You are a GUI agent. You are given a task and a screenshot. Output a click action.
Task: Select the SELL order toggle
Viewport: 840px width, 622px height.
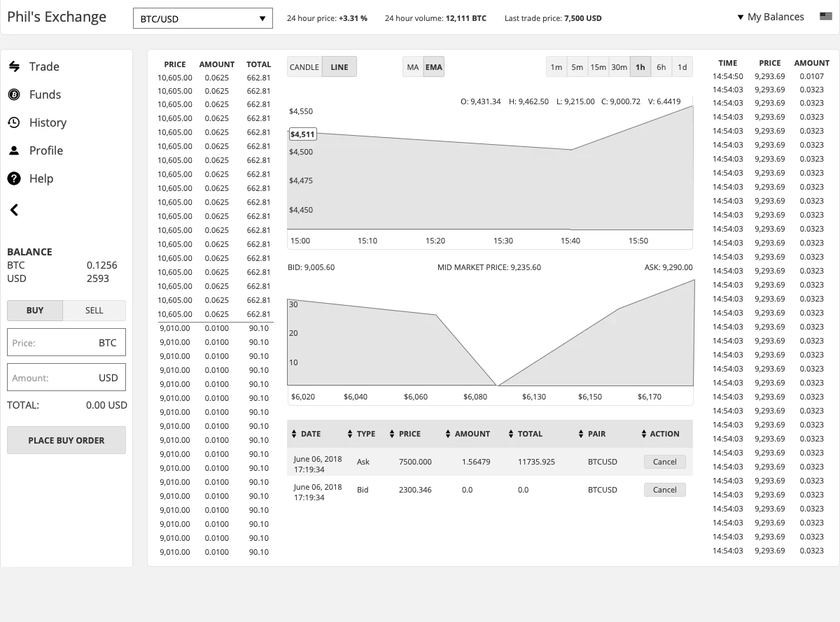pyautogui.click(x=94, y=311)
